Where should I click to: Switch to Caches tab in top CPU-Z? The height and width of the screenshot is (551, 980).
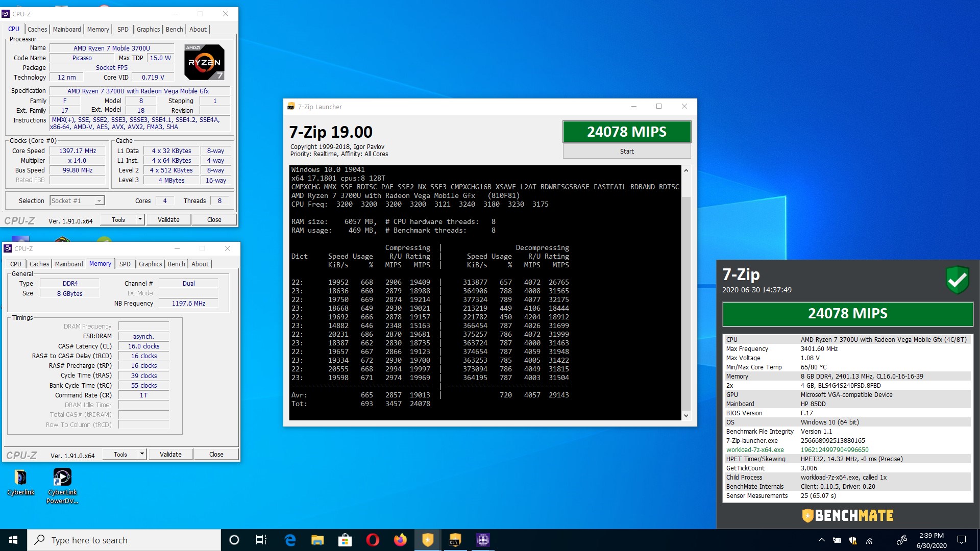37,29
